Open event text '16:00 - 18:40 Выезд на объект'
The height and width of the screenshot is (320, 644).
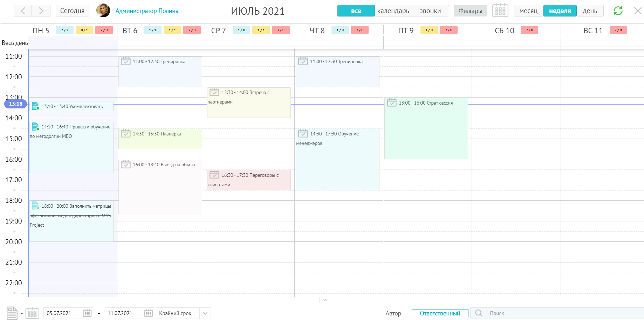click(164, 165)
